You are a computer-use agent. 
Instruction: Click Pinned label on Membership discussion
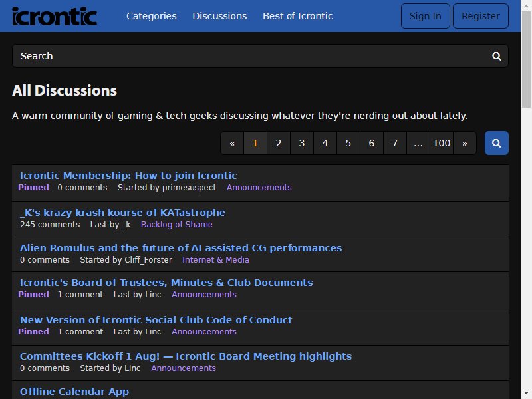coord(34,188)
